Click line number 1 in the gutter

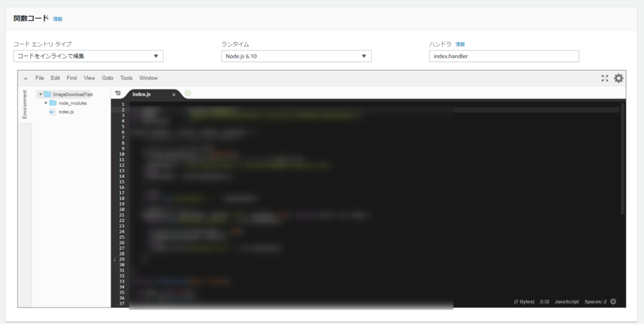pyautogui.click(x=123, y=104)
